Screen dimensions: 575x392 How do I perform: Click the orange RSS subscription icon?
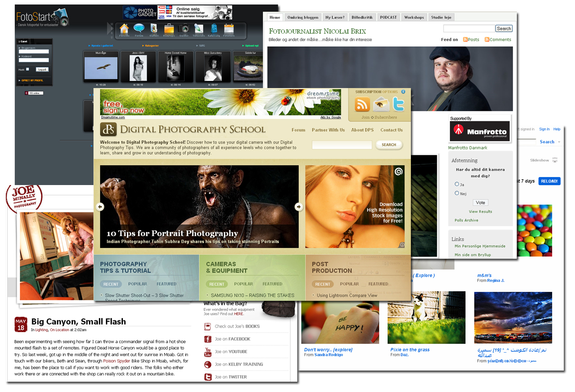[x=362, y=104]
